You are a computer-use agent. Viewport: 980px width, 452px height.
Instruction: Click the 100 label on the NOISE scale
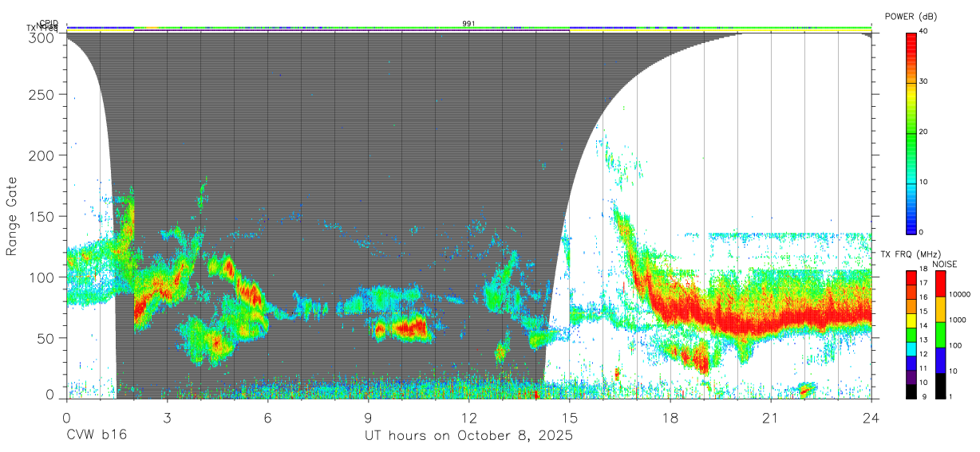coord(956,346)
